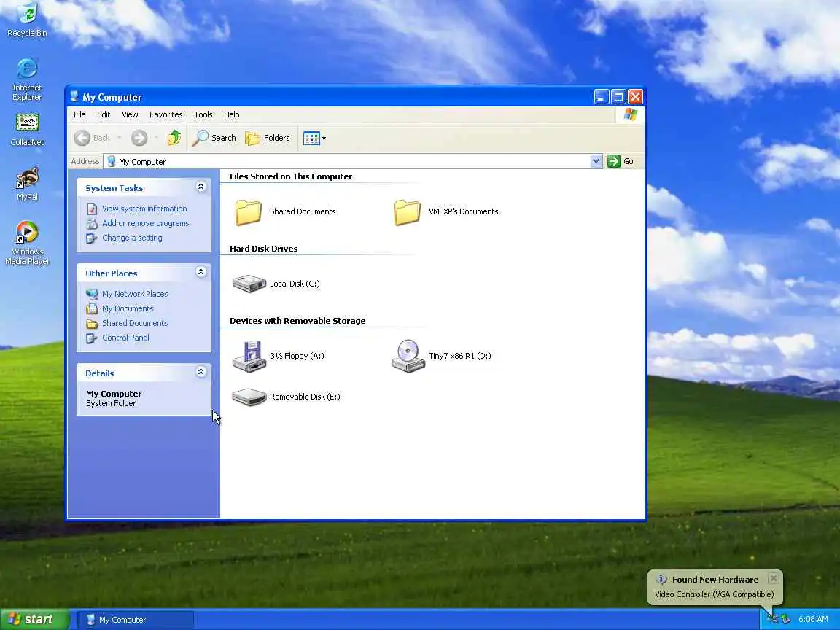Open the Back history dropdown arrow
840x630 pixels.
click(119, 138)
